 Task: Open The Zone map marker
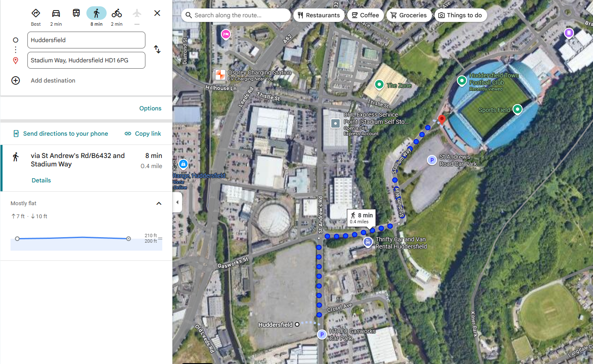[x=379, y=85]
